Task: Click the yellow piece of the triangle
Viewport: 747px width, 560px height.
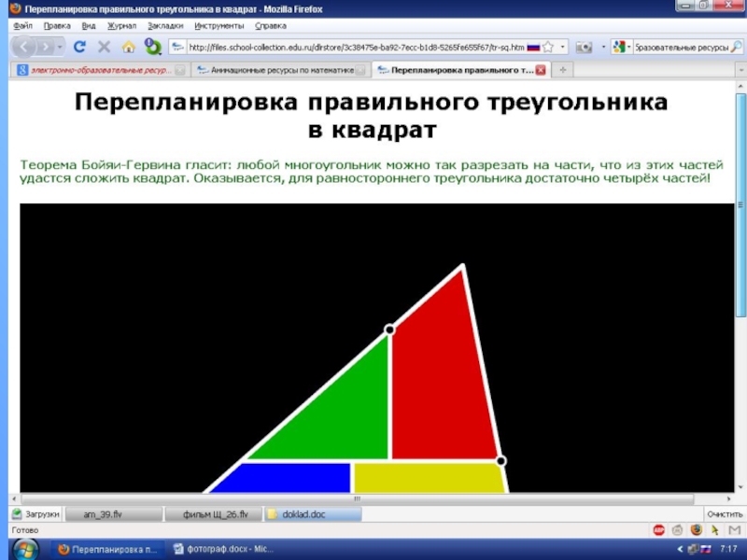Action: click(x=429, y=478)
